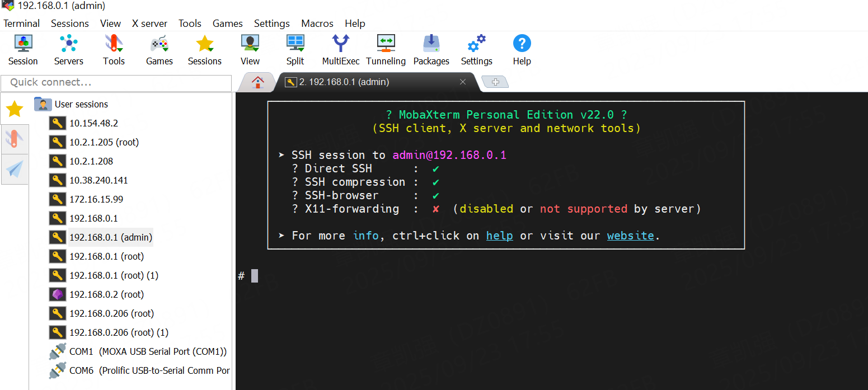Select the Macros paper plane sidebar tab
Image resolution: width=868 pixels, height=390 pixels.
point(14,169)
